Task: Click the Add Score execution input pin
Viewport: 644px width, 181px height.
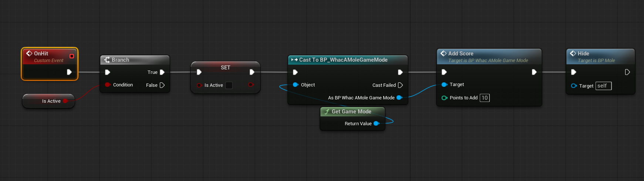Action: coord(444,72)
